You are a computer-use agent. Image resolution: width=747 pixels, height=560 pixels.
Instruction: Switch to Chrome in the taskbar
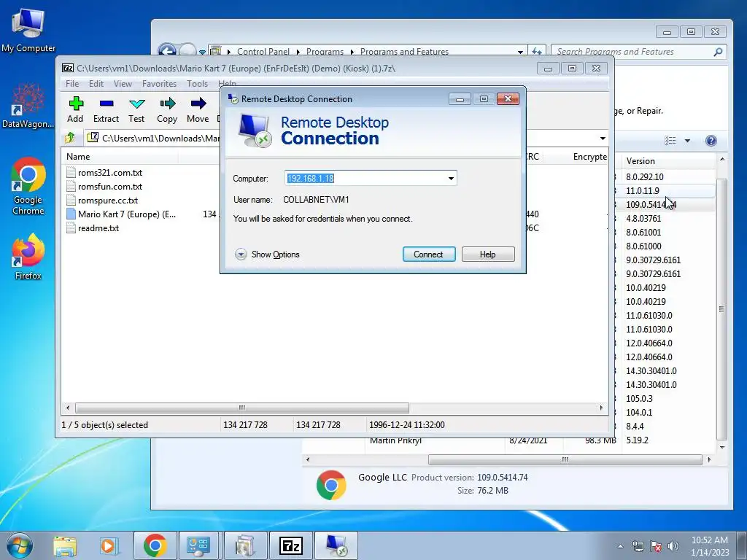click(x=155, y=545)
